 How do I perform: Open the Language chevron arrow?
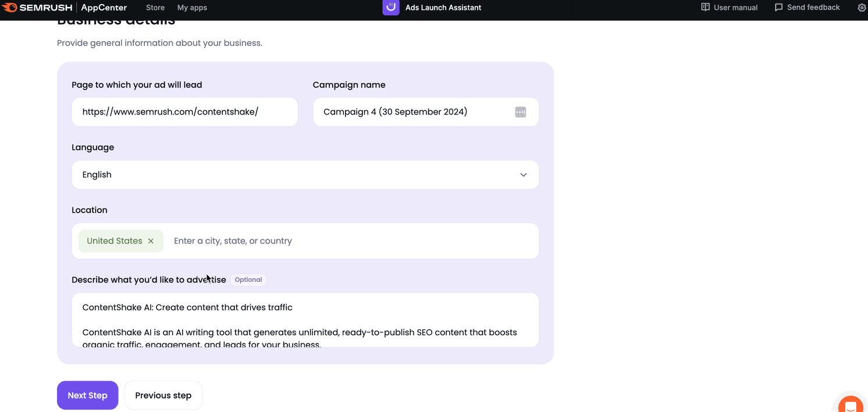pyautogui.click(x=523, y=174)
